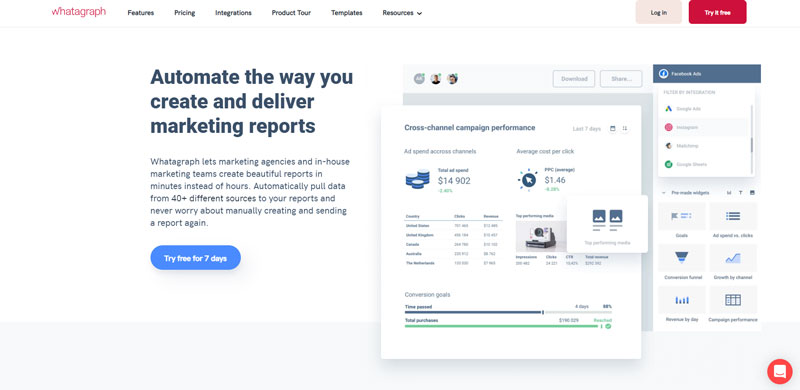Image resolution: width=800 pixels, height=390 pixels.
Task: Click the Time passed progress bar
Action: pos(508,312)
